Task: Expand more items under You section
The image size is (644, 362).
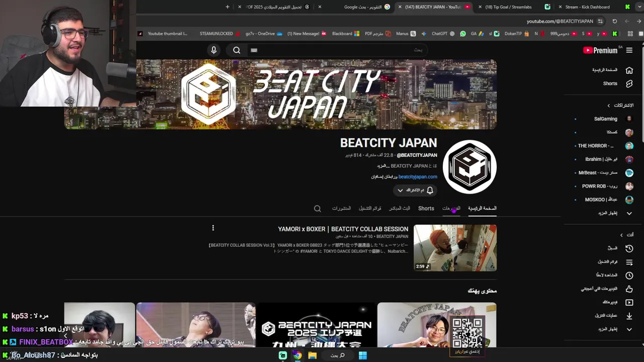Action: tap(629, 329)
